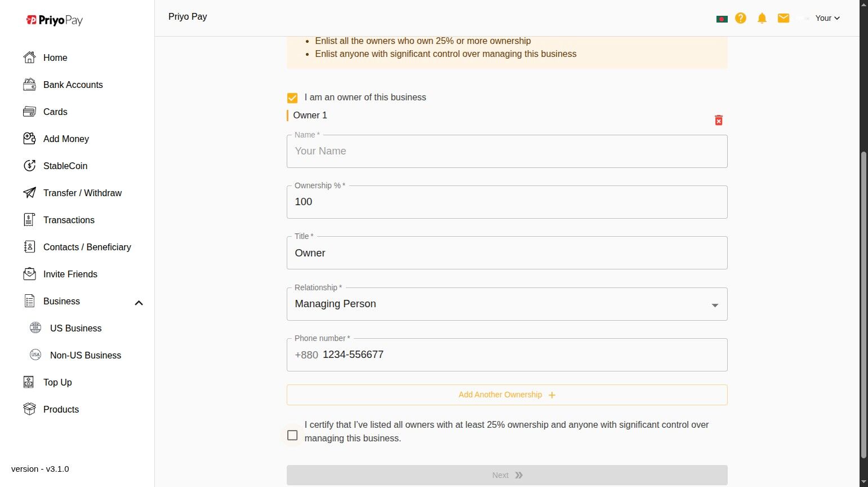This screenshot has width=868, height=487.
Task: Click the Bangladesh flag language icon
Action: (x=722, y=19)
